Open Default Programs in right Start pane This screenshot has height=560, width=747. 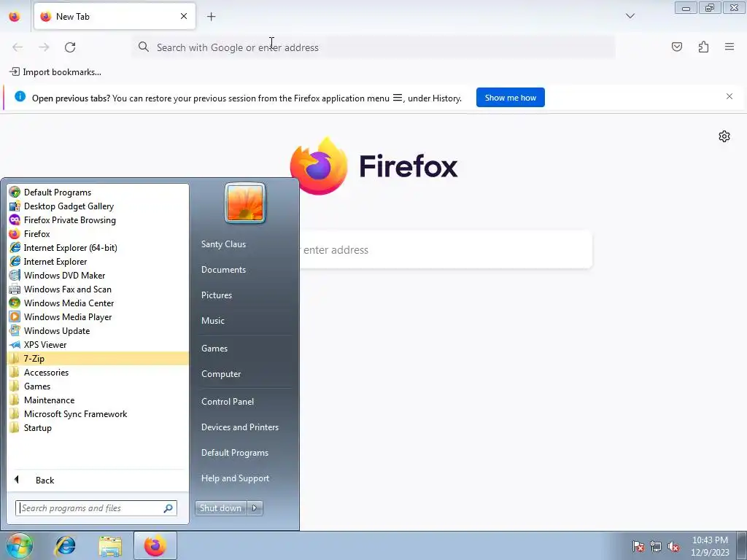(234, 453)
